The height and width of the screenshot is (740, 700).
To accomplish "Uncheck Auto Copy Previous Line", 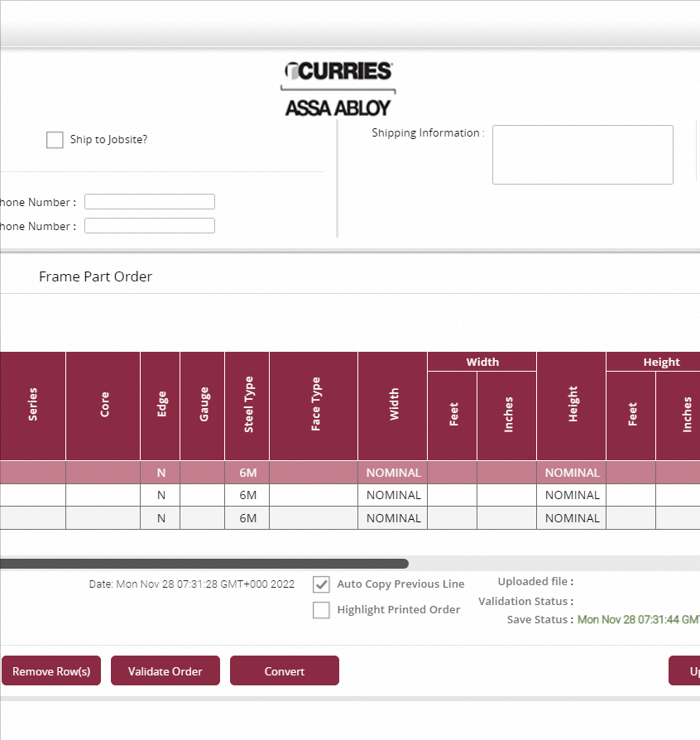I will tap(322, 584).
